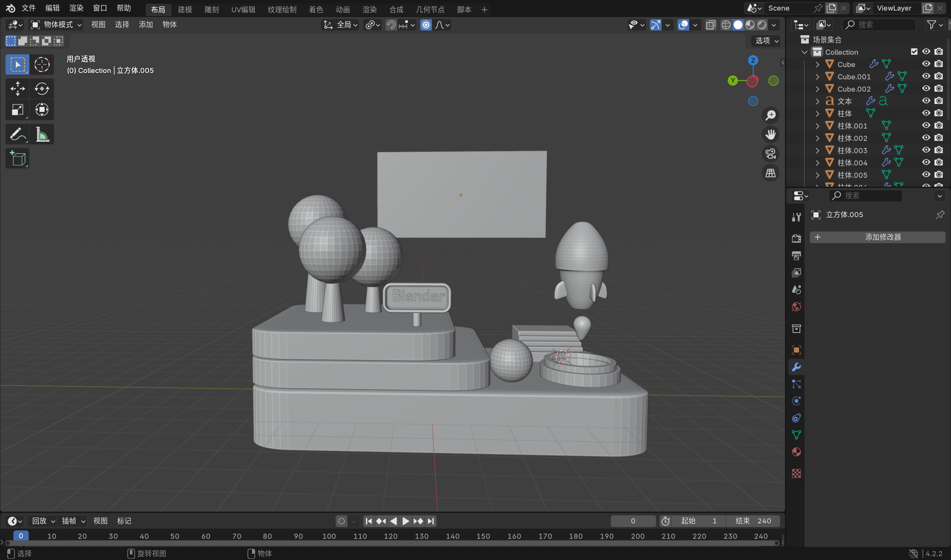Select the Scale tool
The width and height of the screenshot is (951, 560).
17,110
